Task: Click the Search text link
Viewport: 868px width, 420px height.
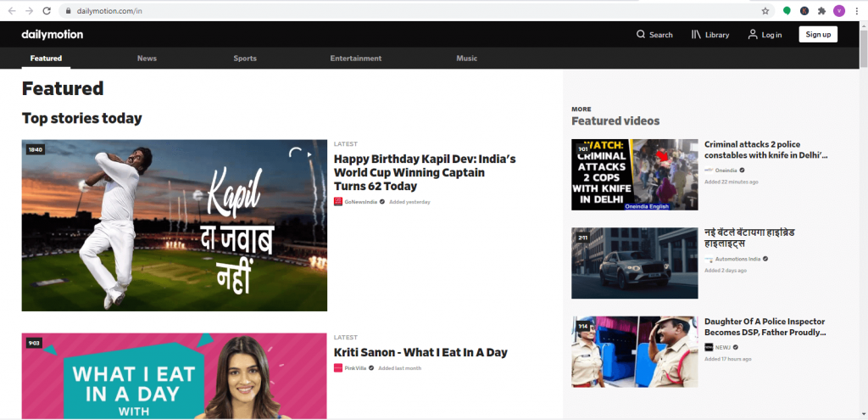Action: click(661, 35)
